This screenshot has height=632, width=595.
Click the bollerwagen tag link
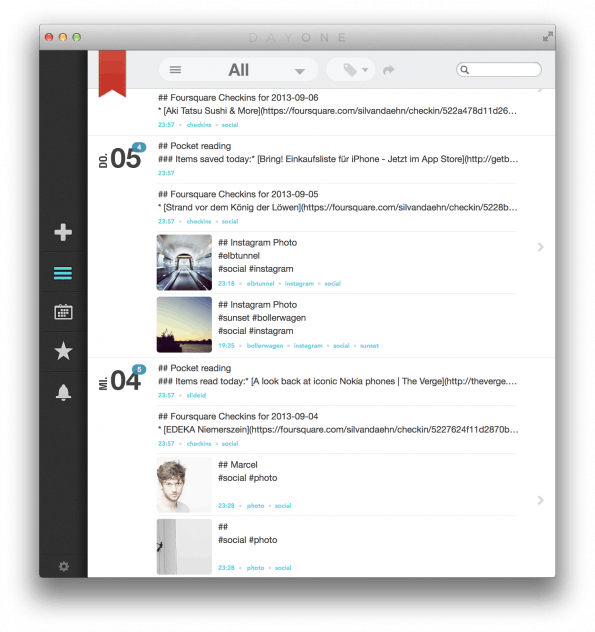[265, 346]
